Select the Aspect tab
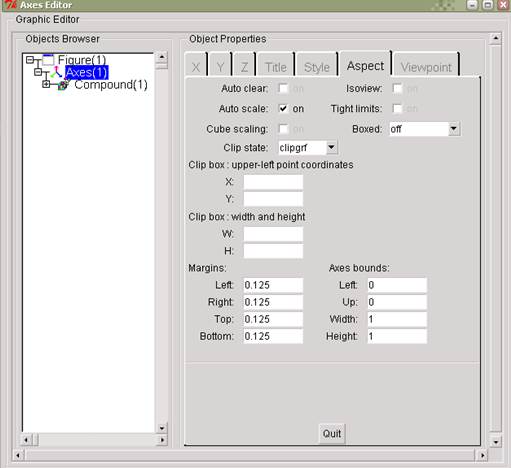The height and width of the screenshot is (468, 511). [365, 65]
